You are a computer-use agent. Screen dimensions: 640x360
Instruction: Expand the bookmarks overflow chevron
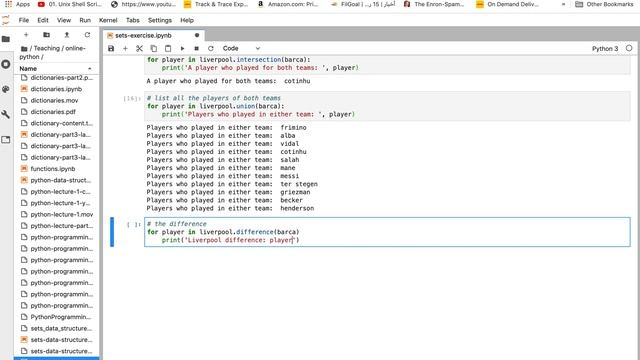click(563, 4)
